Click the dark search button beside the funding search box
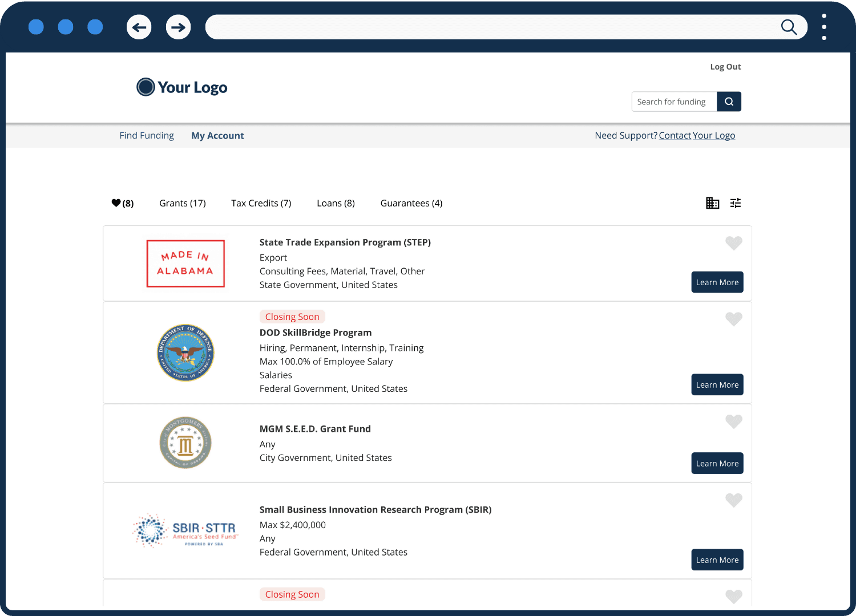856x616 pixels. tap(729, 102)
